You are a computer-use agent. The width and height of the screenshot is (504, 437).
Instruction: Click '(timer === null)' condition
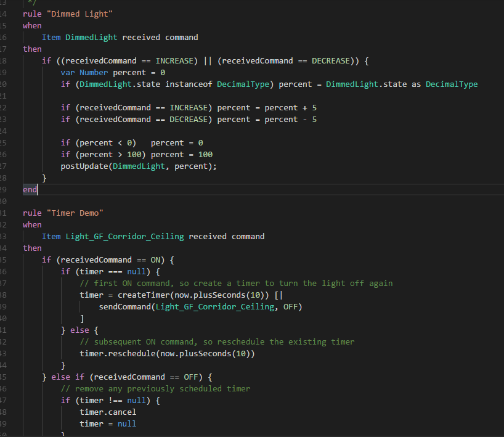click(113, 272)
